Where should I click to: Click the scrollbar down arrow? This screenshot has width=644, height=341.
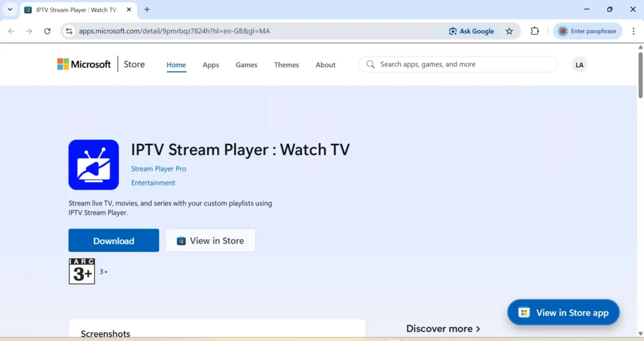click(x=640, y=333)
